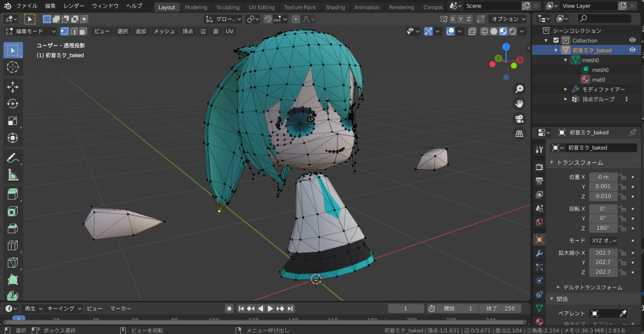Choose the Measure tool
Image resolution: width=644 pixels, height=334 pixels.
13,175
